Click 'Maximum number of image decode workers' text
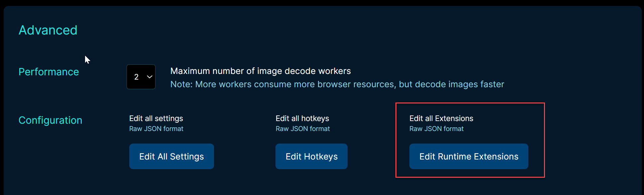This screenshot has height=195, width=644. (x=261, y=71)
